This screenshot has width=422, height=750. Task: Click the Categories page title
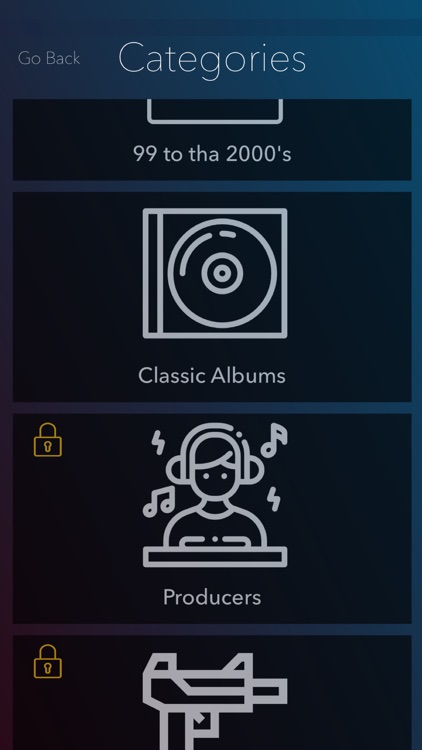212,60
